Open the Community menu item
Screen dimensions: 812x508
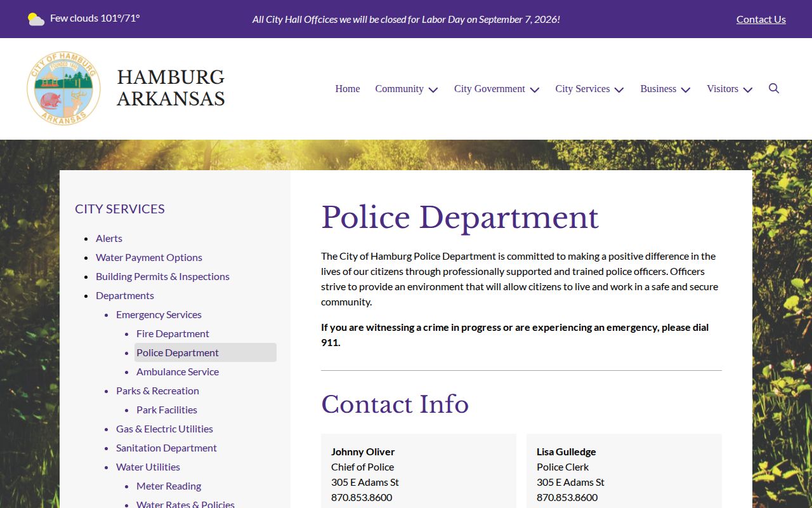point(399,89)
